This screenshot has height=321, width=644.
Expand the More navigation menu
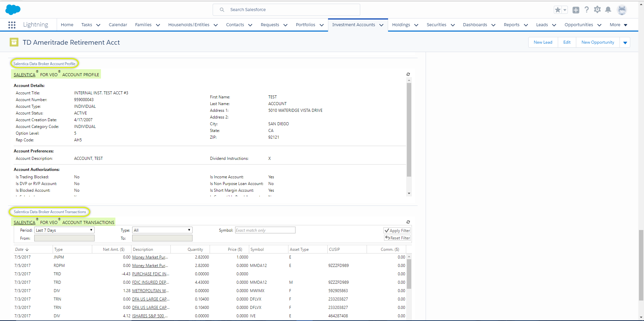pyautogui.click(x=619, y=25)
